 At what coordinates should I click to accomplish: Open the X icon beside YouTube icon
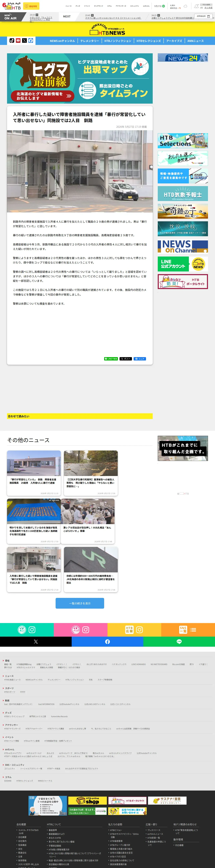click(25, 40)
